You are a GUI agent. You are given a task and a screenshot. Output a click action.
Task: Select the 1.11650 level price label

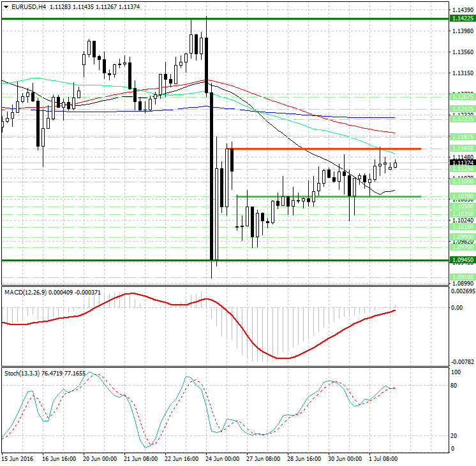click(463, 149)
